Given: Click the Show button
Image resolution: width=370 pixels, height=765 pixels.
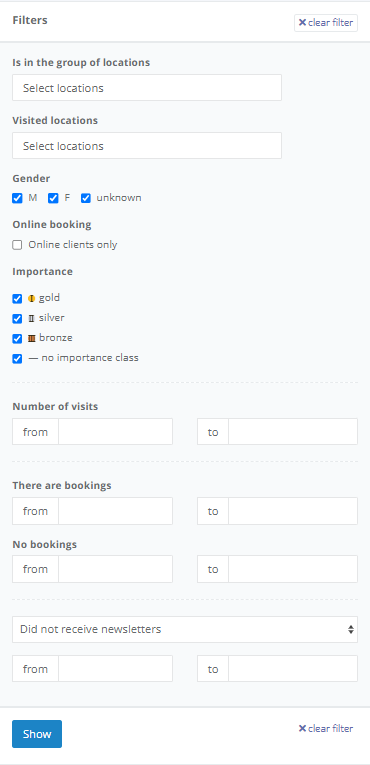Looking at the screenshot, I should [x=37, y=734].
